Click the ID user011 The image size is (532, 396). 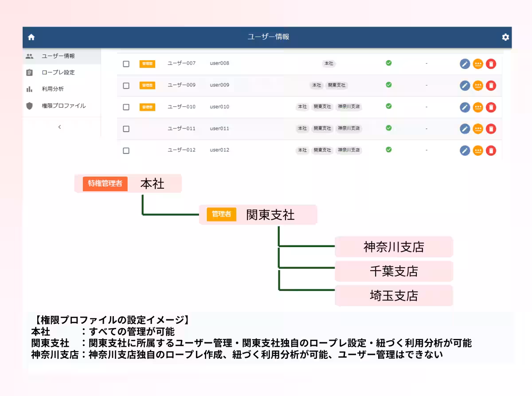pyautogui.click(x=219, y=128)
